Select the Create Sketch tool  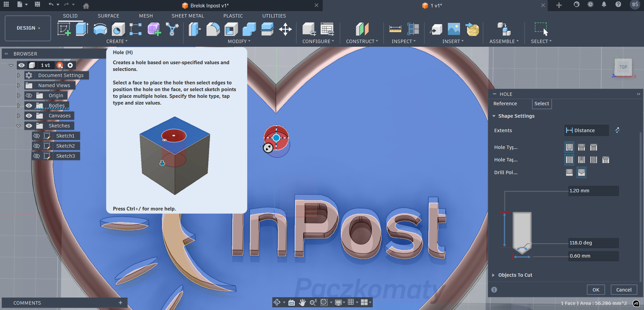[x=64, y=29]
